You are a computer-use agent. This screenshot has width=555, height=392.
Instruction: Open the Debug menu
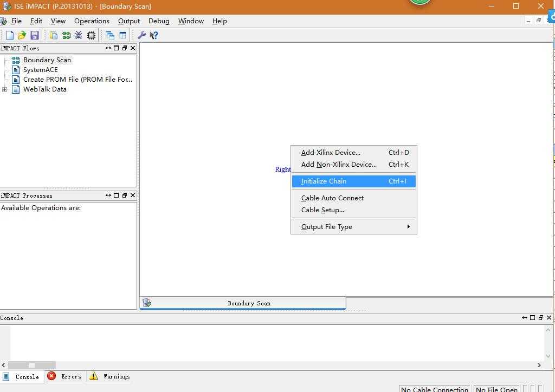pos(159,21)
